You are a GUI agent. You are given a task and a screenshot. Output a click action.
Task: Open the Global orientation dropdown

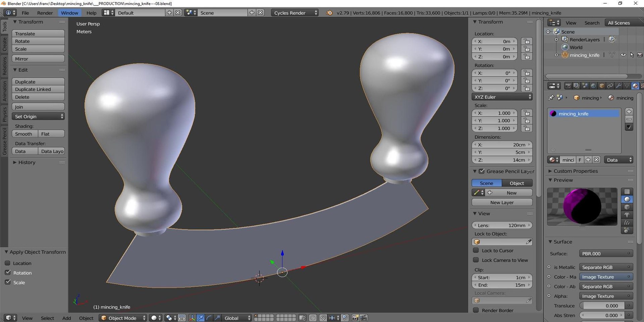(237, 318)
